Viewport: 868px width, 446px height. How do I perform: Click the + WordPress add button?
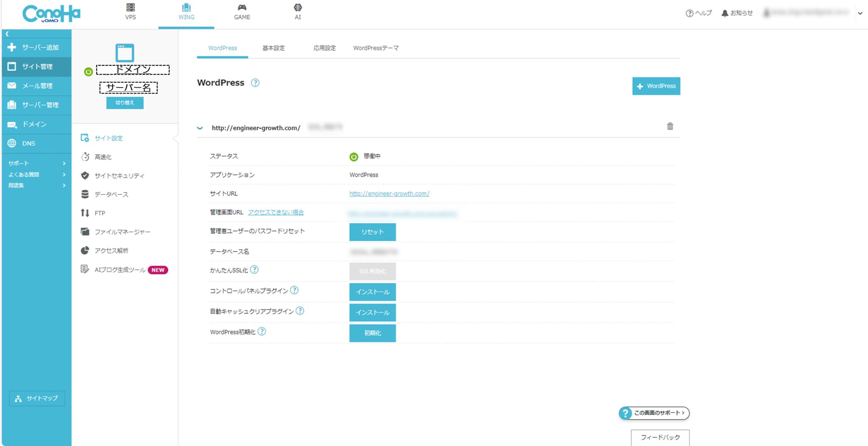[x=656, y=86]
